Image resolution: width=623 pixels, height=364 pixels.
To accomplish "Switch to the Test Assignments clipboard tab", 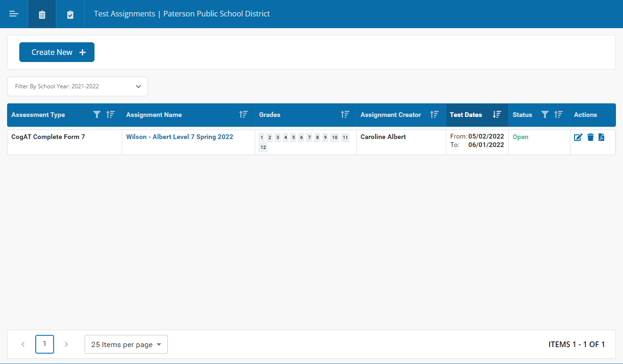I will click(x=42, y=14).
